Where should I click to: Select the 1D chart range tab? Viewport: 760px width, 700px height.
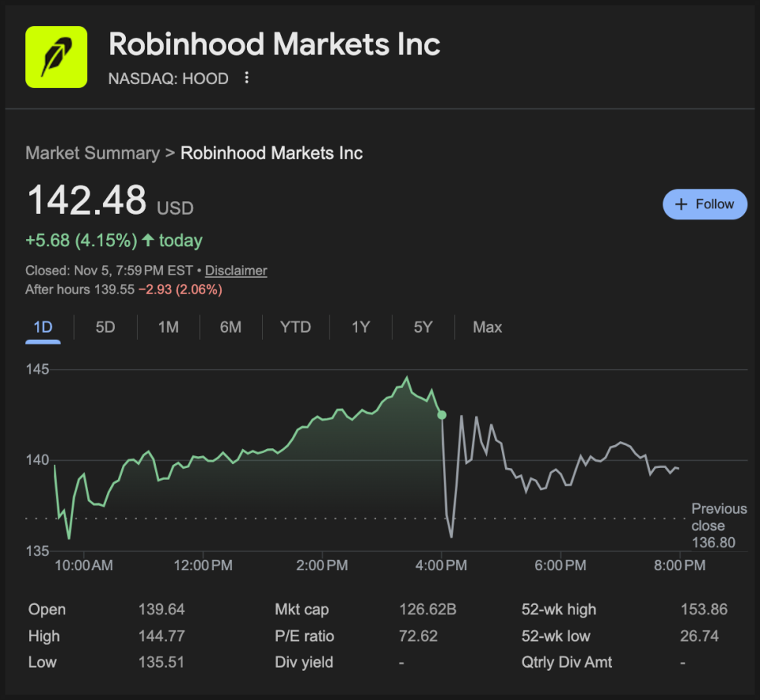pos(42,327)
